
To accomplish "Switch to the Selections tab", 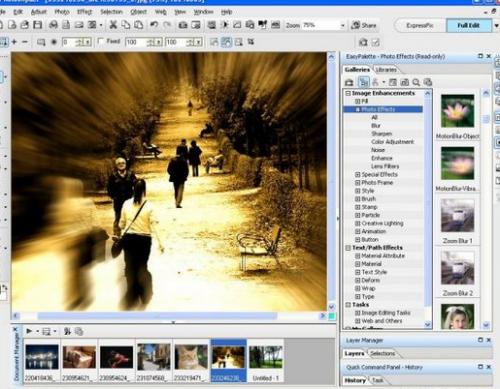I will coord(383,353).
